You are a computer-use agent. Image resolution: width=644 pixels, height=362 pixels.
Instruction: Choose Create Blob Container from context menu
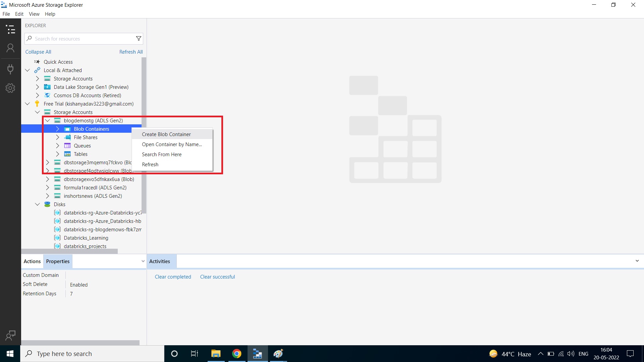tap(172, 134)
